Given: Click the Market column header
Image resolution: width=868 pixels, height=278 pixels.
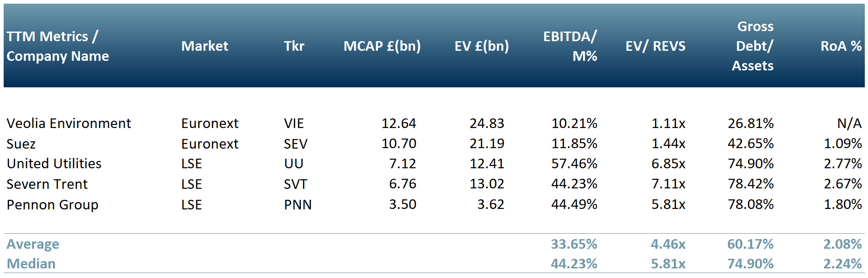Looking at the screenshot, I should point(204,46).
